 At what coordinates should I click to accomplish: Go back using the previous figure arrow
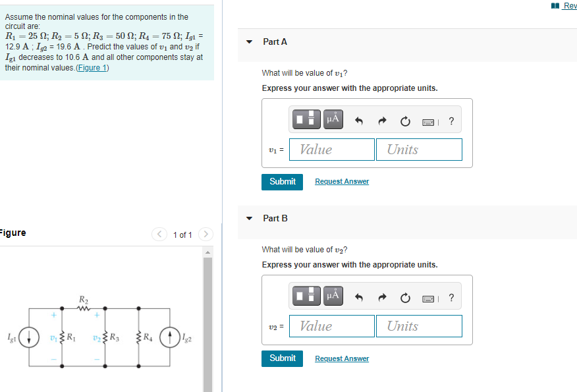159,234
